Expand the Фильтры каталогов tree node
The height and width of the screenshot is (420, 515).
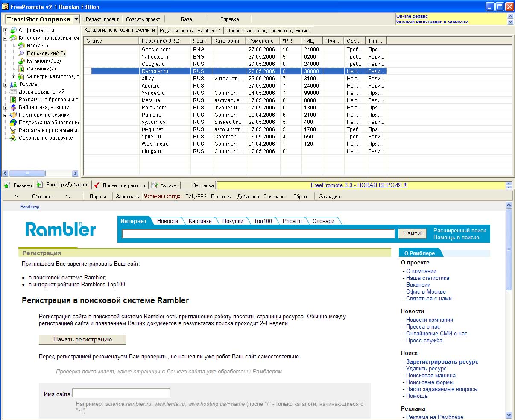pos(14,77)
